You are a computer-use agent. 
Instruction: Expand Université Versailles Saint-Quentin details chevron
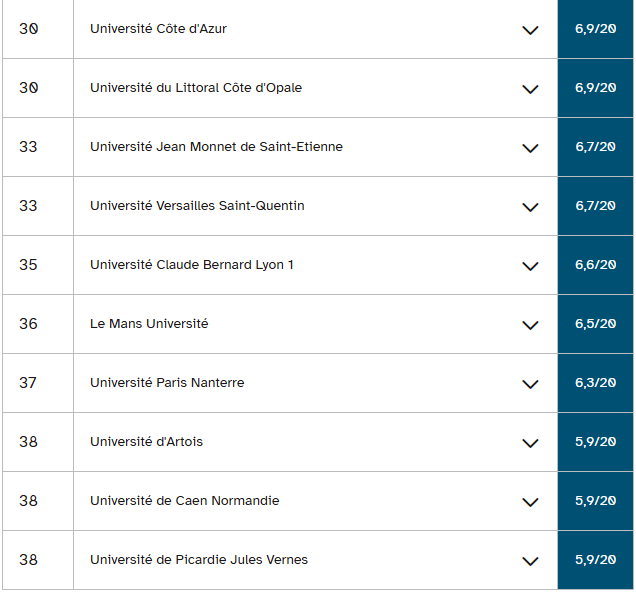[531, 207]
